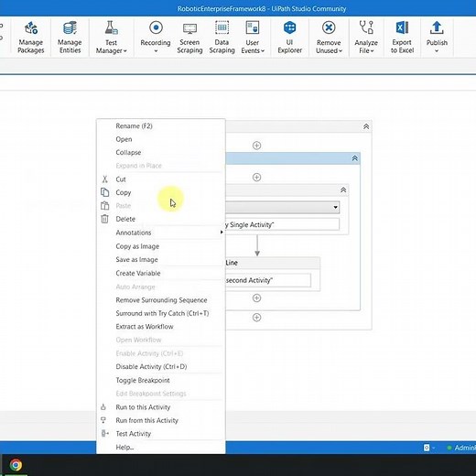This screenshot has width=476, height=476.
Task: Open the Recording dropdown
Action: [x=156, y=38]
